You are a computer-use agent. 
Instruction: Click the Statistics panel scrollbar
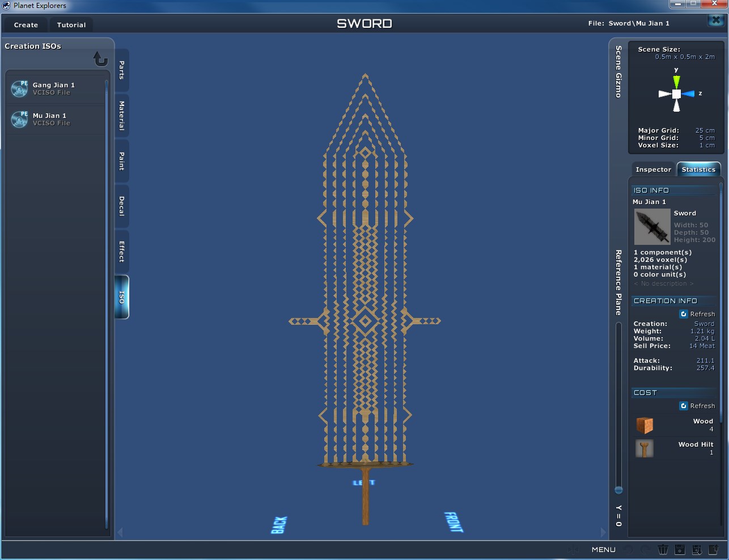click(x=721, y=302)
